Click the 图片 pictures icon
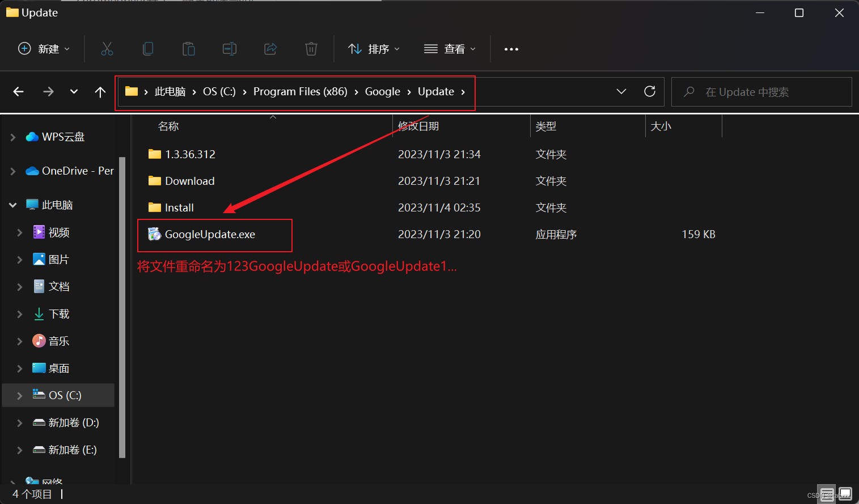Image resolution: width=859 pixels, height=504 pixels. [x=39, y=259]
